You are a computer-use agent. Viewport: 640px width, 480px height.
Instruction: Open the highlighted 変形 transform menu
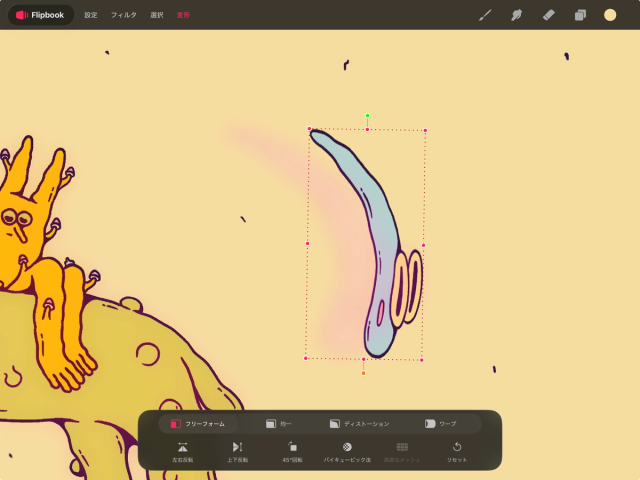pos(183,15)
